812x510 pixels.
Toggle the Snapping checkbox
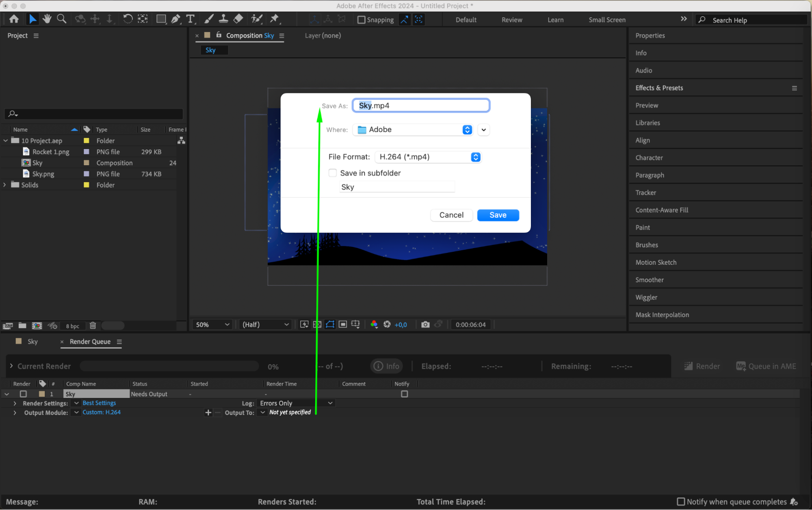click(x=361, y=19)
